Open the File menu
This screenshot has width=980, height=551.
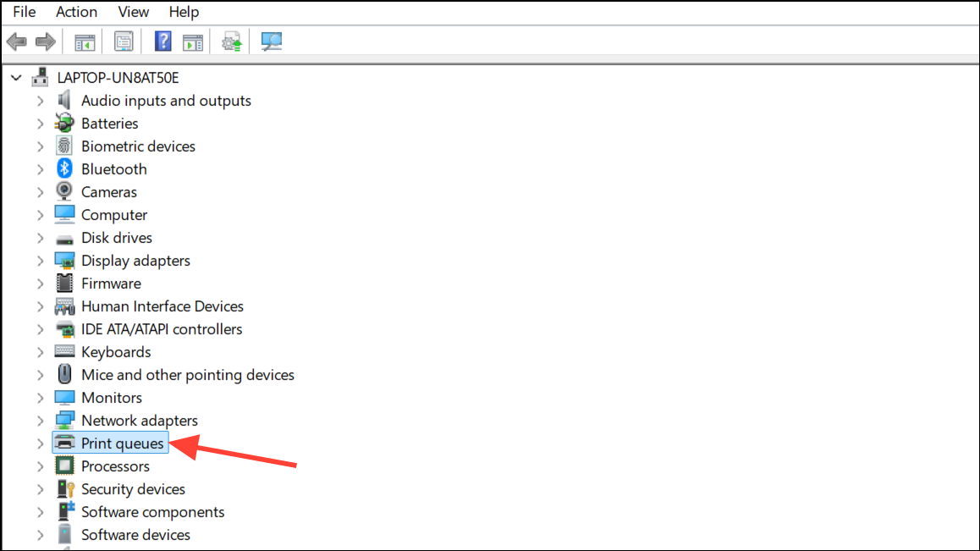[25, 12]
